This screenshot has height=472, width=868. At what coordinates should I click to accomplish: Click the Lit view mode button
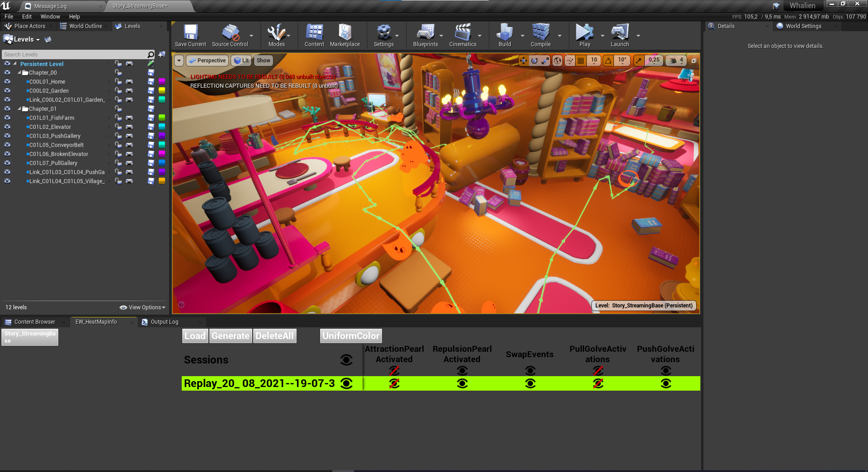click(x=241, y=61)
